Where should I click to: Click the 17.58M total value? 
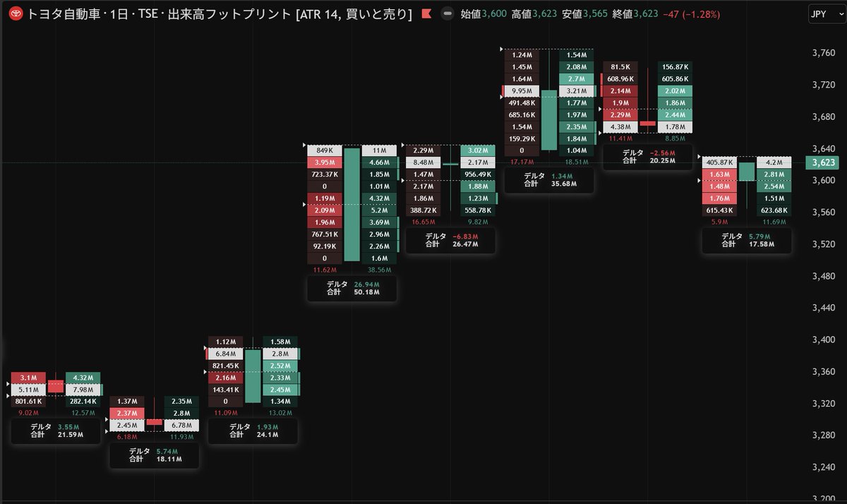pos(761,244)
